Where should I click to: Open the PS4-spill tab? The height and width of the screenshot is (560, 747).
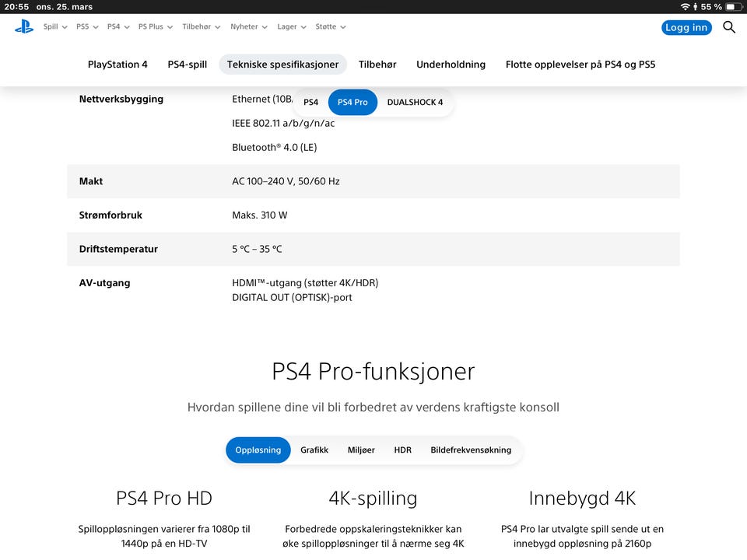coord(188,65)
